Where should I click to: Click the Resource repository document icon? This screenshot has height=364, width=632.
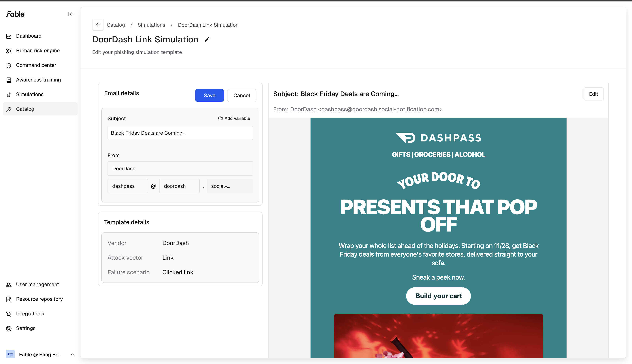pos(9,299)
